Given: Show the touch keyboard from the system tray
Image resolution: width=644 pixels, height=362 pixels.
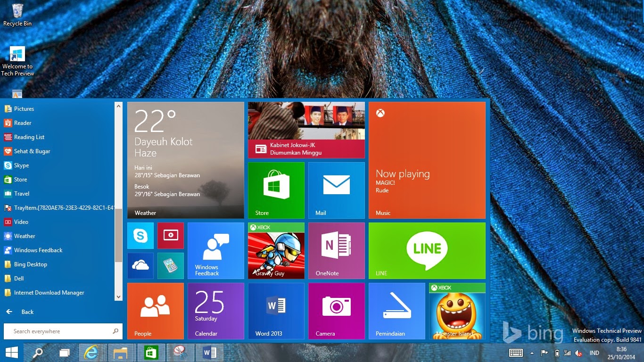Looking at the screenshot, I should [x=516, y=353].
